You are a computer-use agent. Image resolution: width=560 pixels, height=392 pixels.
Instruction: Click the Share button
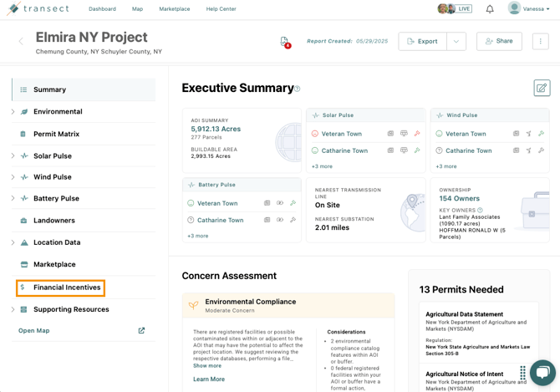pos(499,41)
